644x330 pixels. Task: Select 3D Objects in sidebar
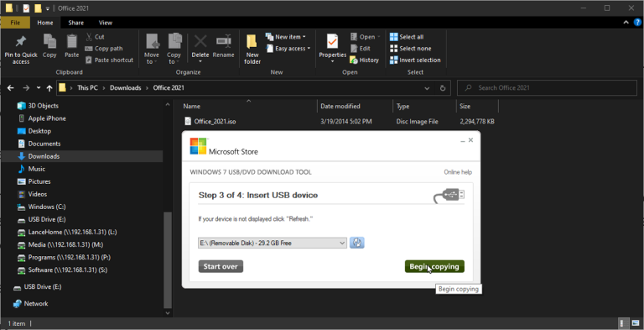[43, 106]
